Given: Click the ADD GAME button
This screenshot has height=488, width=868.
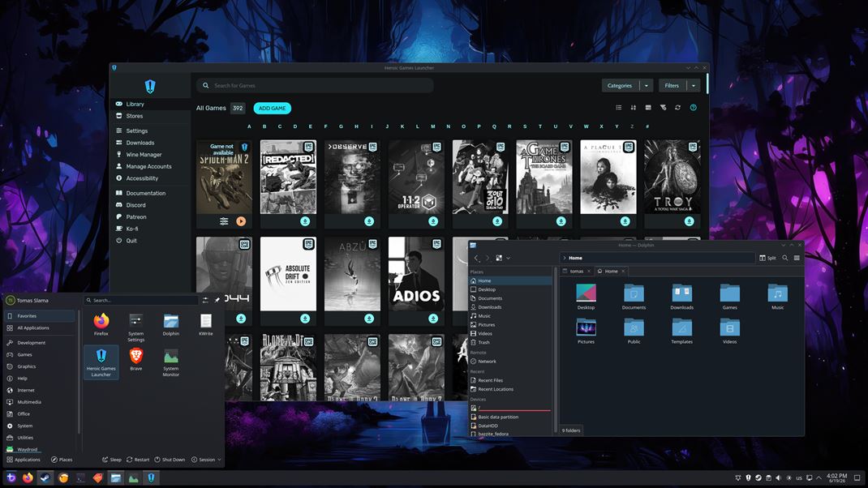Looking at the screenshot, I should point(273,109).
